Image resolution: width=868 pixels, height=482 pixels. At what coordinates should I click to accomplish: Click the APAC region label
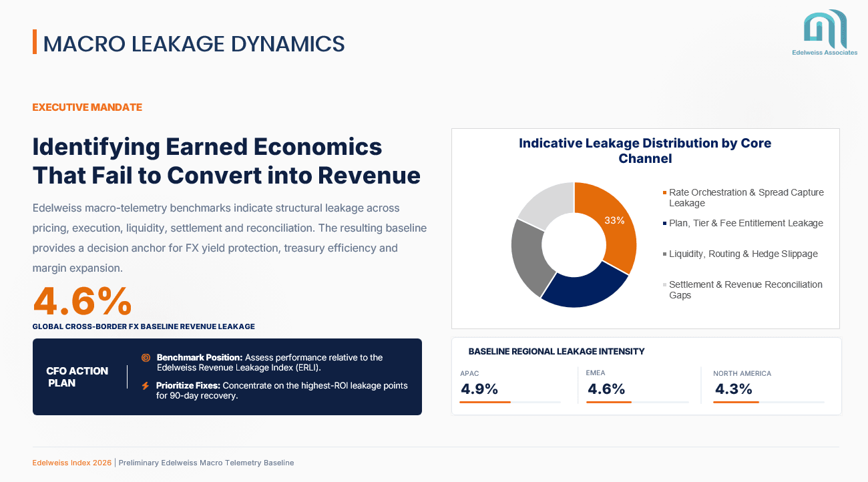pos(469,374)
